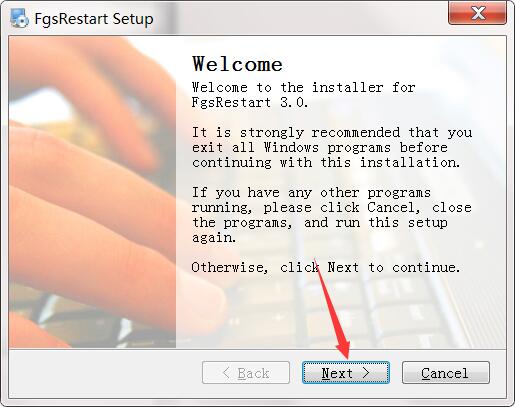Click the word Windows in the recommendation text
Viewport: 515px width, 407px height.
[291, 147]
